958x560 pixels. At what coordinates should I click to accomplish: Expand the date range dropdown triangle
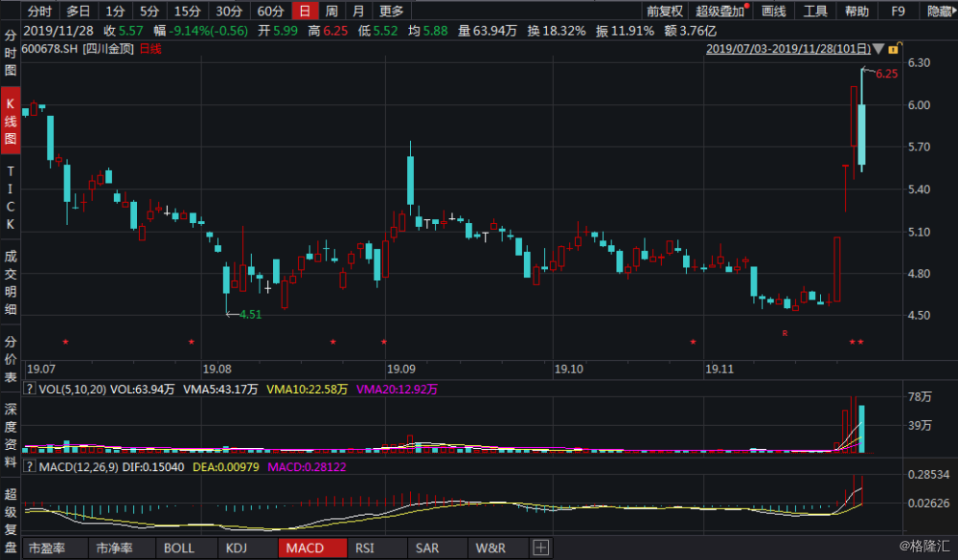[x=878, y=49]
